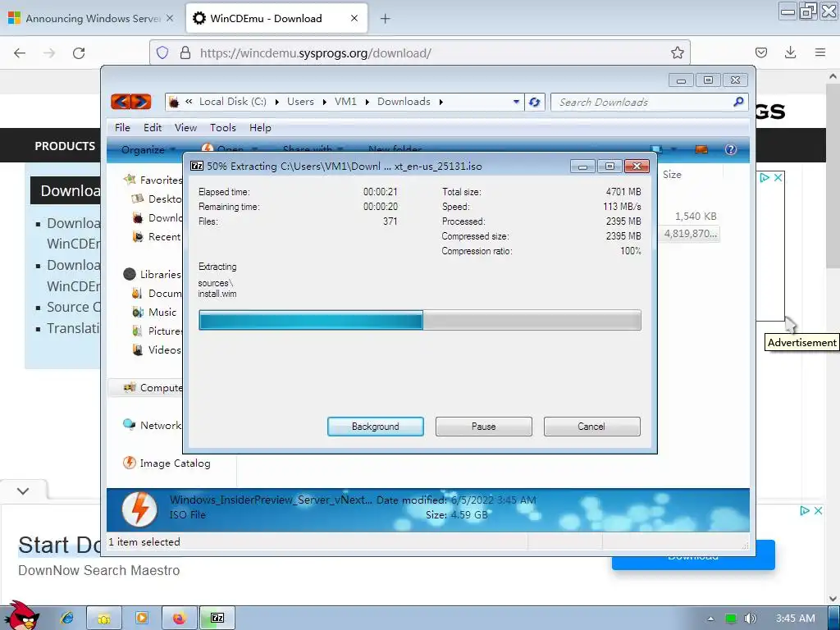Focus the Search Downloads field
The image size is (840, 630).
tap(643, 102)
